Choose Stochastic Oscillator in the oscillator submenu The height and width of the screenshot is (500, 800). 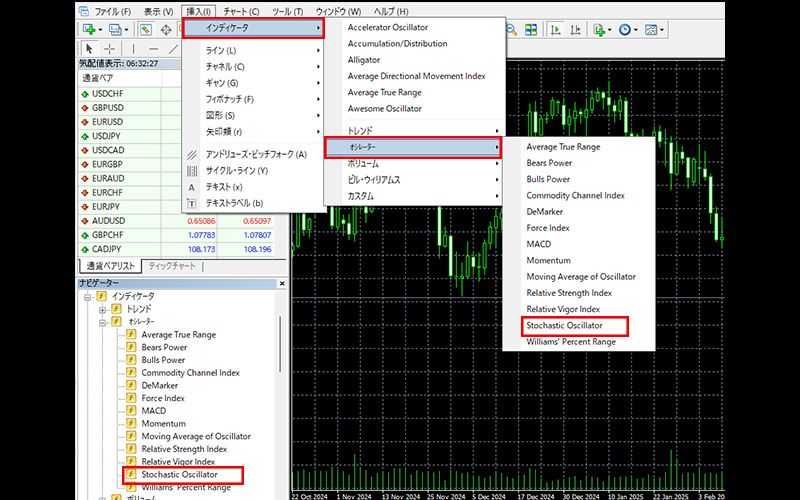tap(574, 326)
